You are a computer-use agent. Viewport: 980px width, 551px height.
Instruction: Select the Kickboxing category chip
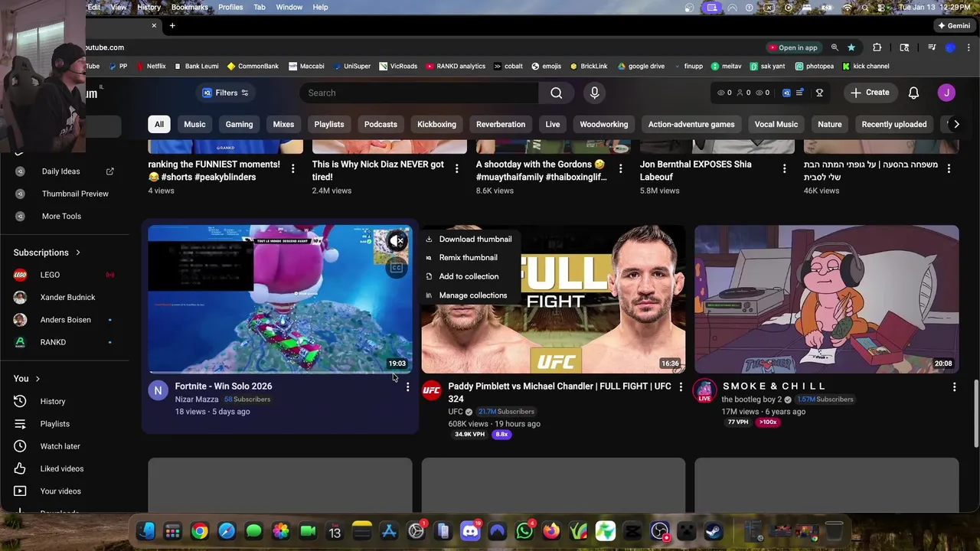[436, 124]
